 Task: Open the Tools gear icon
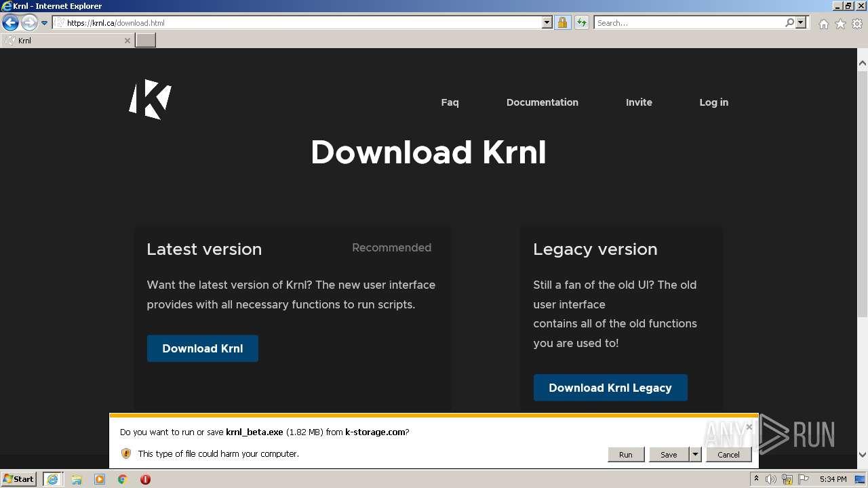pyautogui.click(x=857, y=24)
